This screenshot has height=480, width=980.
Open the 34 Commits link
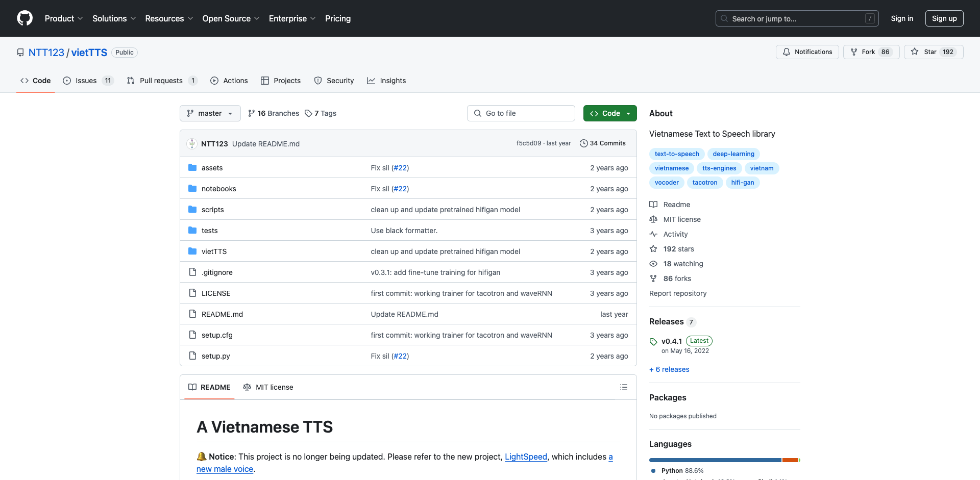tap(603, 143)
